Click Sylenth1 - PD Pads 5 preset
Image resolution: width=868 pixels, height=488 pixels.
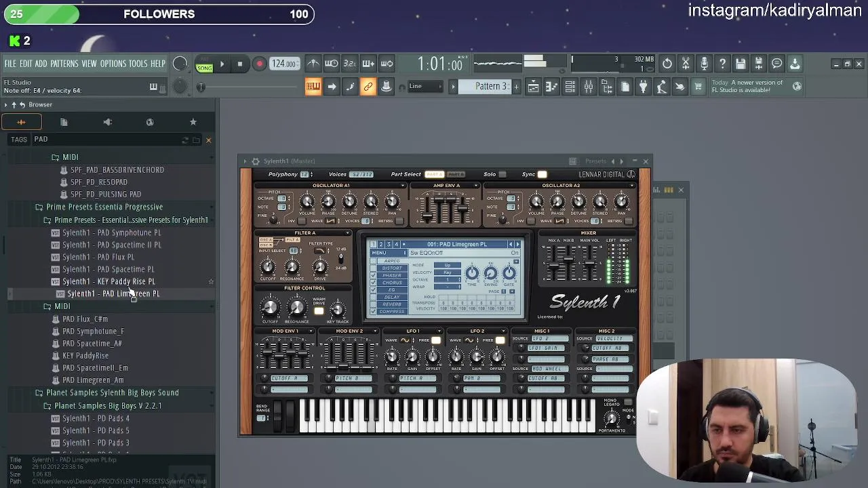[x=96, y=430]
